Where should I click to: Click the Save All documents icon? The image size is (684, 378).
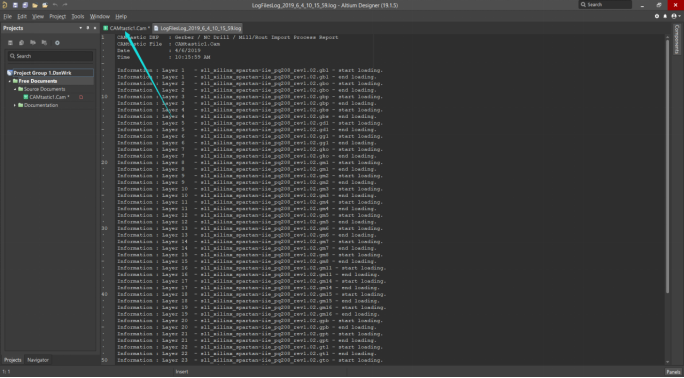25,5
